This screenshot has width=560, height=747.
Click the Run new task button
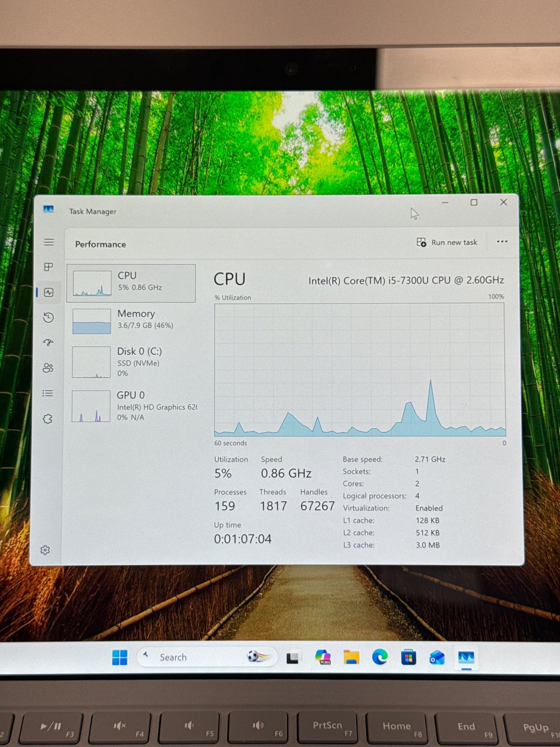point(447,242)
